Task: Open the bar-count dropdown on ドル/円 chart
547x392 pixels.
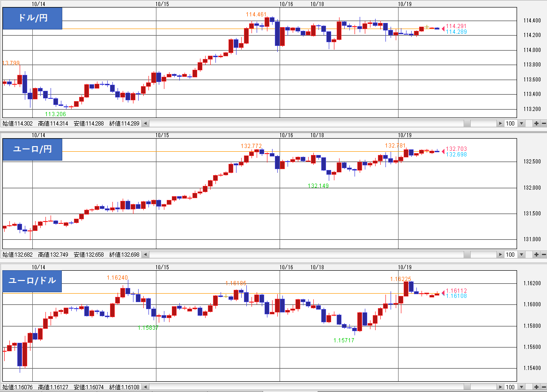Action: click(522, 124)
